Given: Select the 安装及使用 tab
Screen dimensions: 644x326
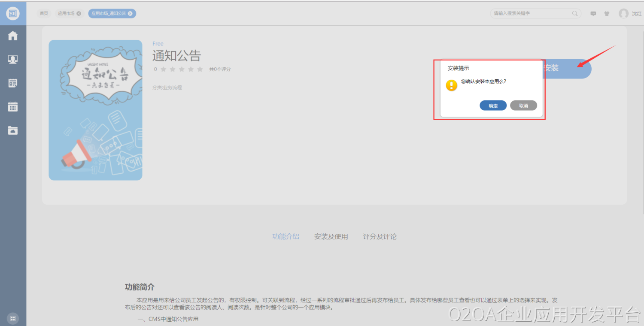Looking at the screenshot, I should (x=331, y=236).
